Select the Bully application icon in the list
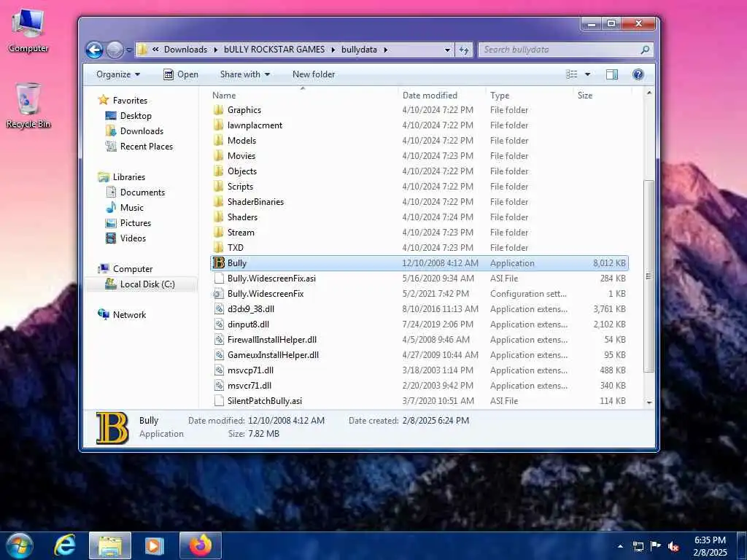Image resolution: width=747 pixels, height=560 pixels. point(219,262)
